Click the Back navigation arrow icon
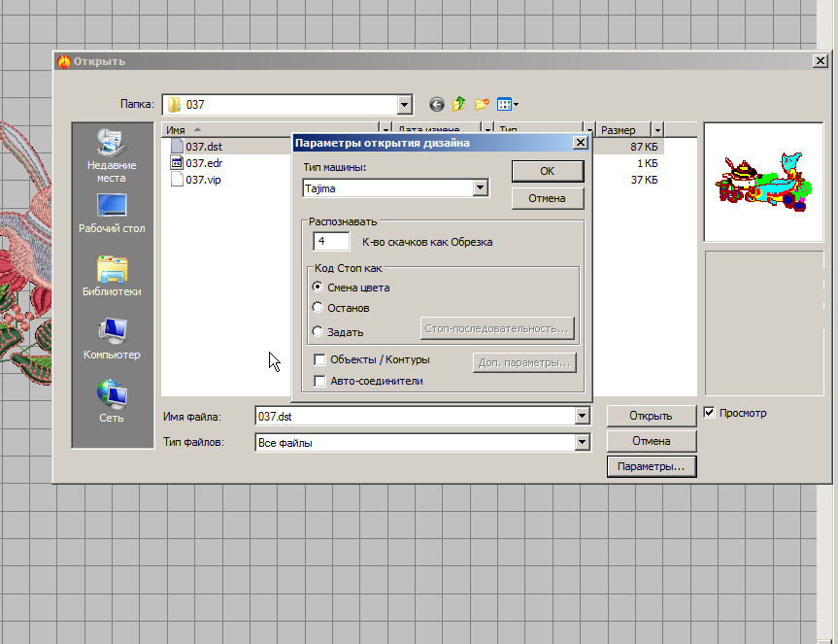This screenshot has height=644, width=838. pos(436,104)
